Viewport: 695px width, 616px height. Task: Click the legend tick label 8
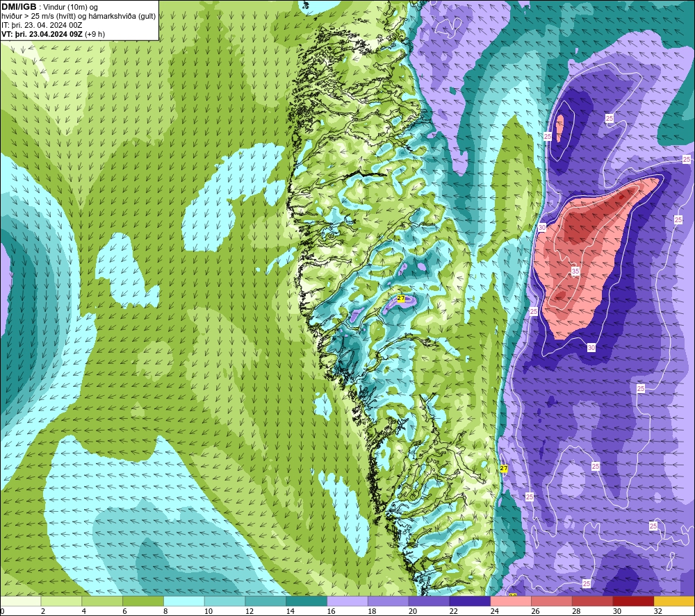coord(165,611)
